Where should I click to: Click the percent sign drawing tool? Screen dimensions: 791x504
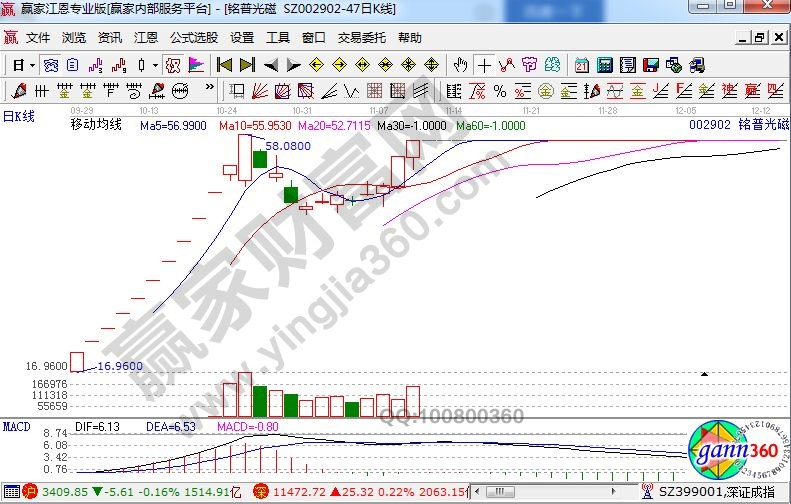tap(499, 91)
